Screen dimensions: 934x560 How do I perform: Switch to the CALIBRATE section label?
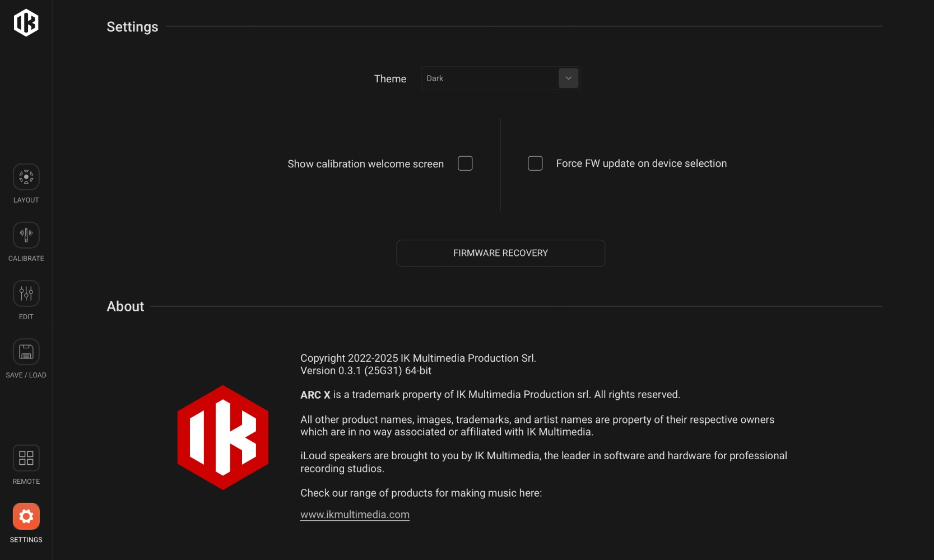click(x=26, y=259)
